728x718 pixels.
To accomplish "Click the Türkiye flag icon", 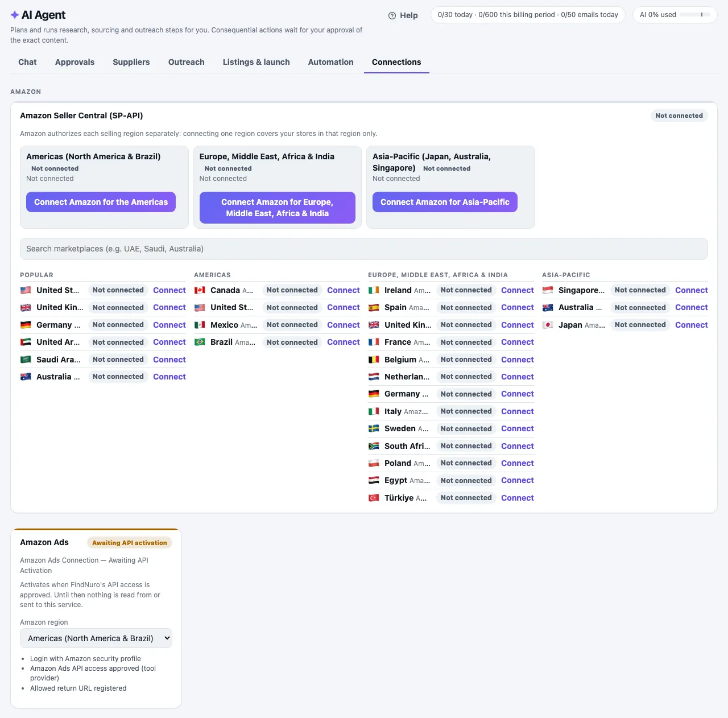I will pos(374,498).
